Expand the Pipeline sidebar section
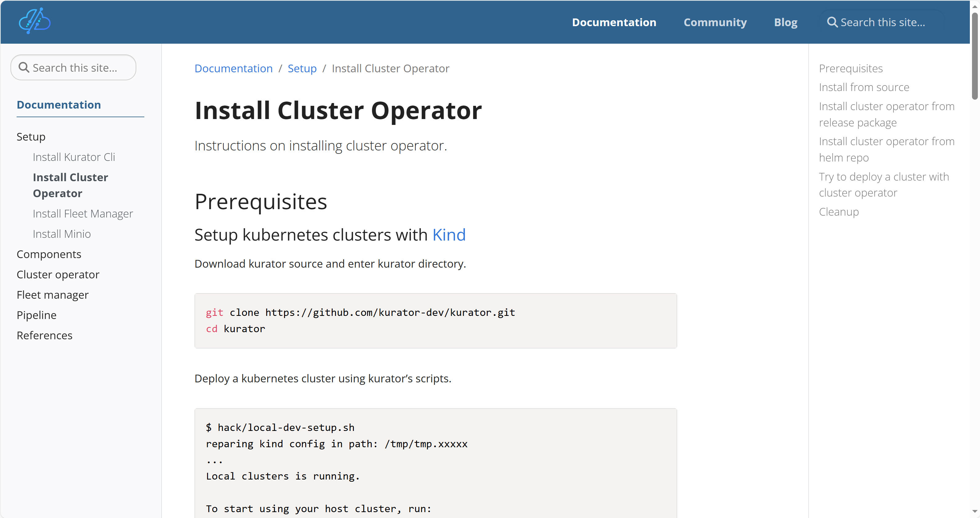The image size is (980, 518). click(x=37, y=315)
